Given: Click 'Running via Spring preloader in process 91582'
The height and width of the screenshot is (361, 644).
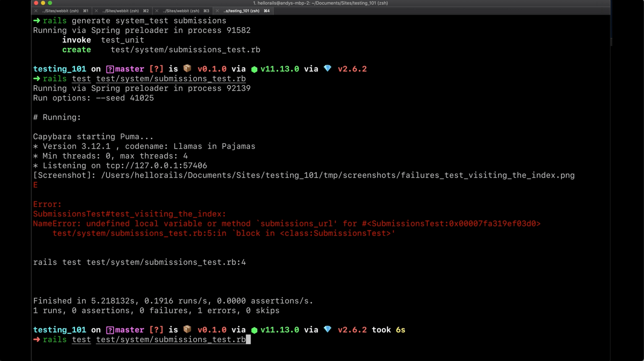Looking at the screenshot, I should pyautogui.click(x=142, y=30).
